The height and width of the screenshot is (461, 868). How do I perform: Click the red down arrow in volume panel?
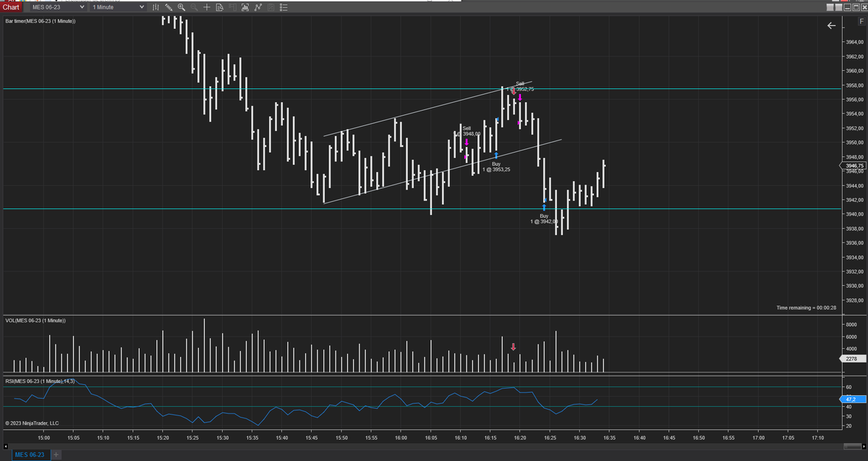513,347
